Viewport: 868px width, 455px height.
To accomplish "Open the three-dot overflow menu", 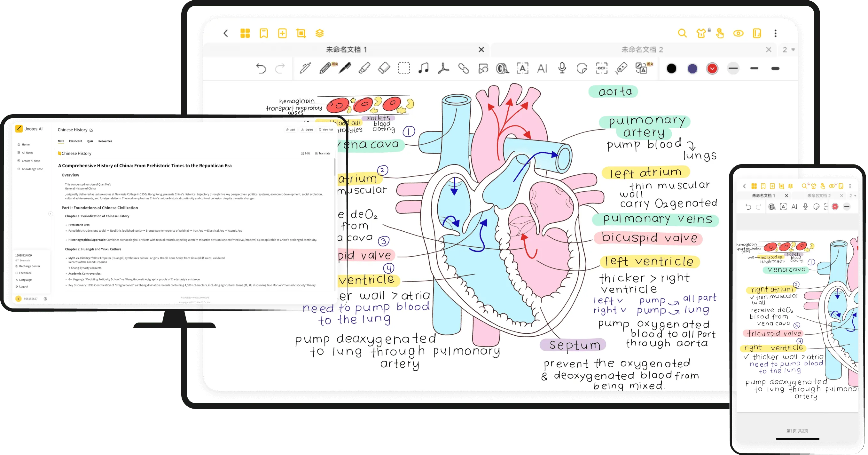I will tap(775, 33).
